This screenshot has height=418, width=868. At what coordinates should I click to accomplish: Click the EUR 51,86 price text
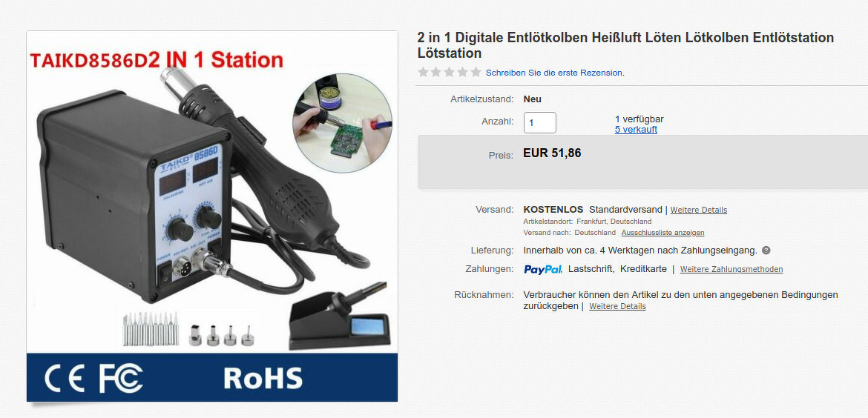point(552,153)
